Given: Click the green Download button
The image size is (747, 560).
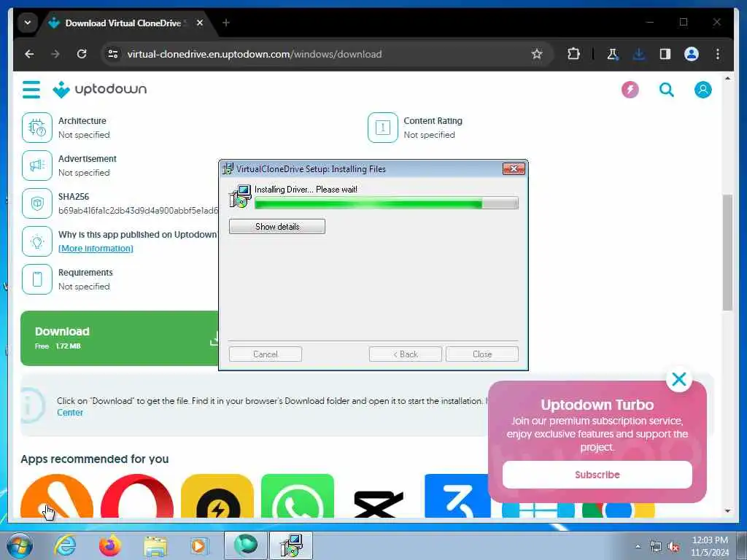Looking at the screenshot, I should point(120,338).
